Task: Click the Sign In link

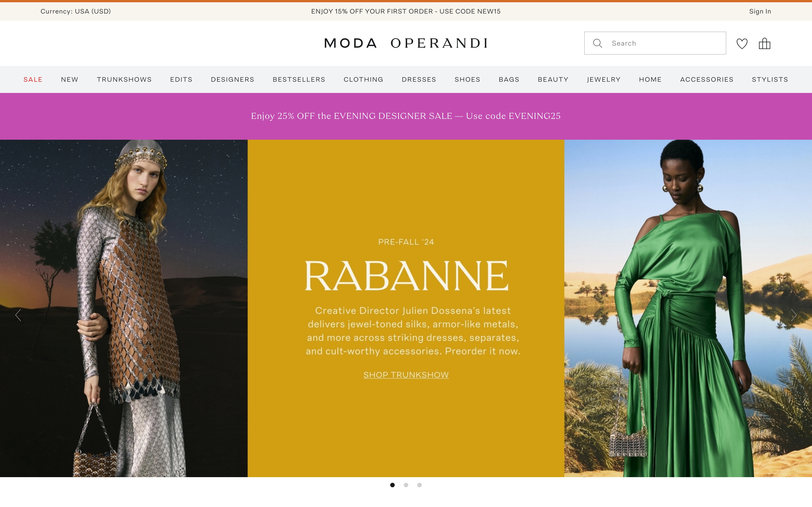Action: pos(760,11)
